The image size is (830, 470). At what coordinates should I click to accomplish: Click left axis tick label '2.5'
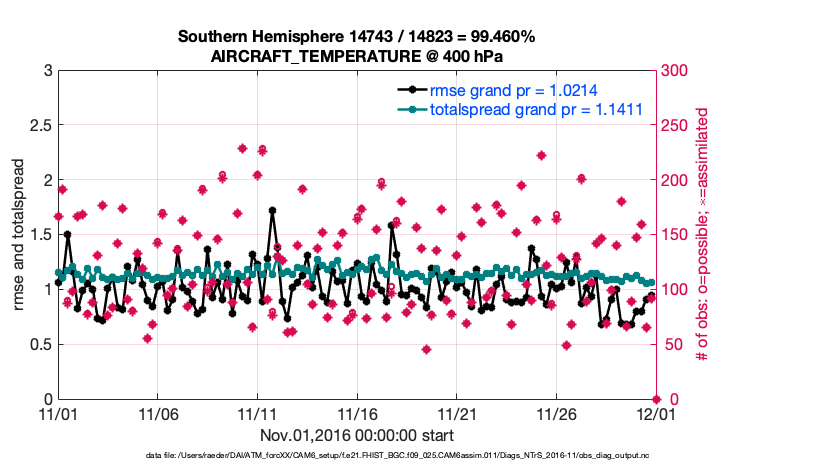coord(41,125)
